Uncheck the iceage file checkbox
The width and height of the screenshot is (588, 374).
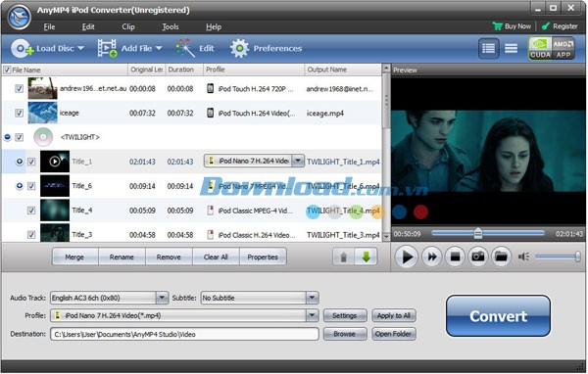[20, 113]
